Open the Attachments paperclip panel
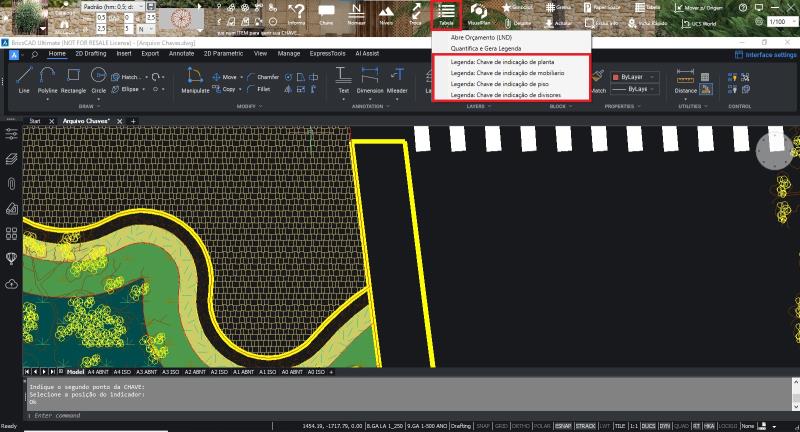This screenshot has height=432, width=800. point(12,183)
